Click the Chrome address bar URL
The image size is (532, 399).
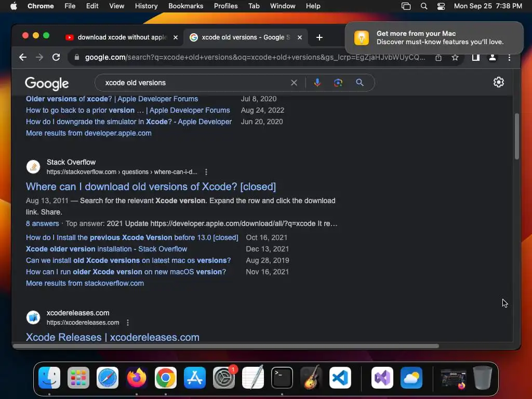(255, 57)
